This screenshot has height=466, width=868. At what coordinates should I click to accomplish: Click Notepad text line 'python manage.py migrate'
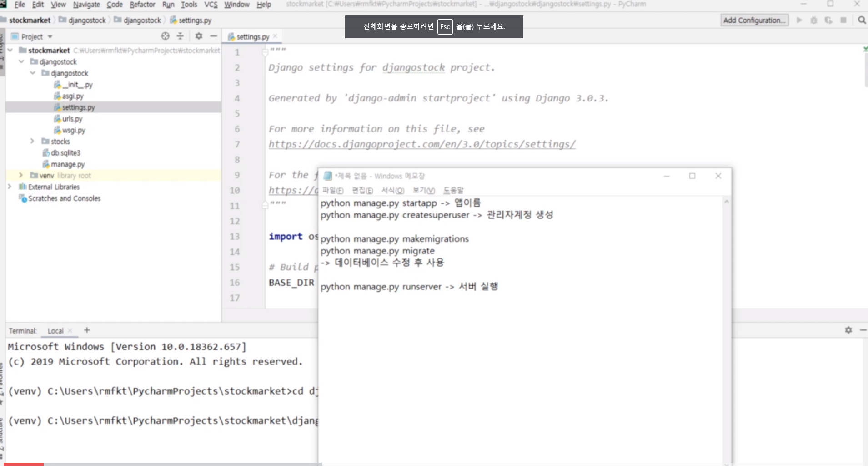377,251
